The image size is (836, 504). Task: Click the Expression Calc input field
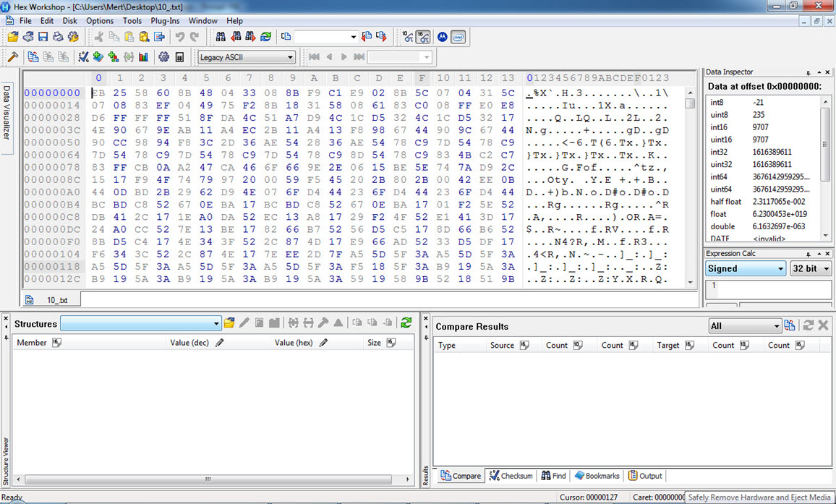tap(767, 289)
